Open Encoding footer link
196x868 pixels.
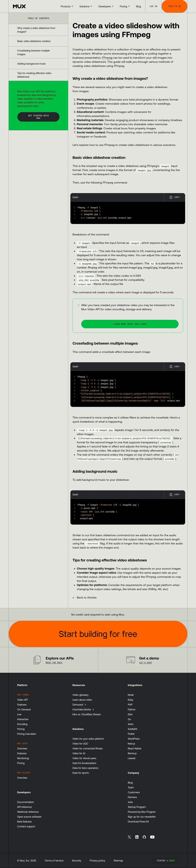[22, 724]
